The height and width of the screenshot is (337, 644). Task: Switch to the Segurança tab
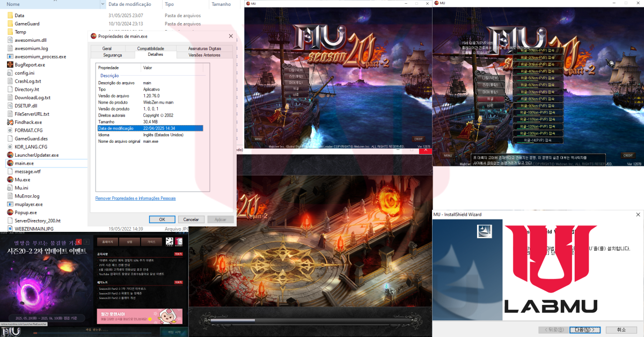pos(113,55)
